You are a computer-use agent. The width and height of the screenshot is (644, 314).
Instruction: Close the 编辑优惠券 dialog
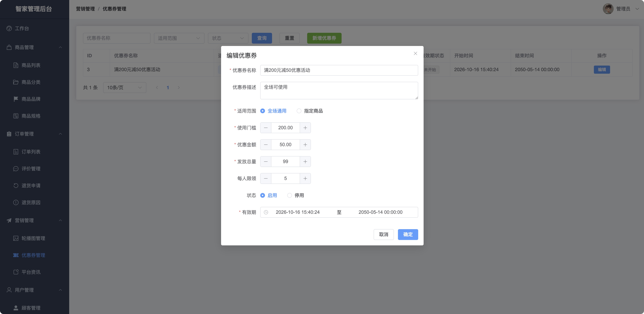[x=415, y=53]
